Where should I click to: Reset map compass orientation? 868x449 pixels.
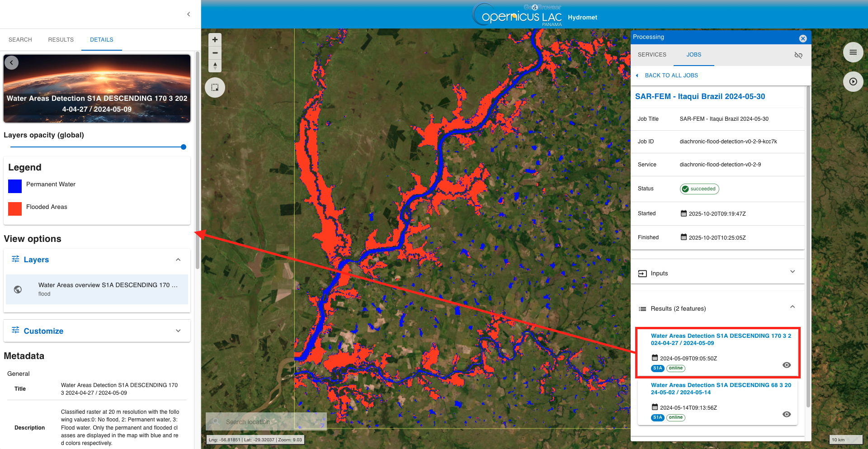[x=215, y=66]
